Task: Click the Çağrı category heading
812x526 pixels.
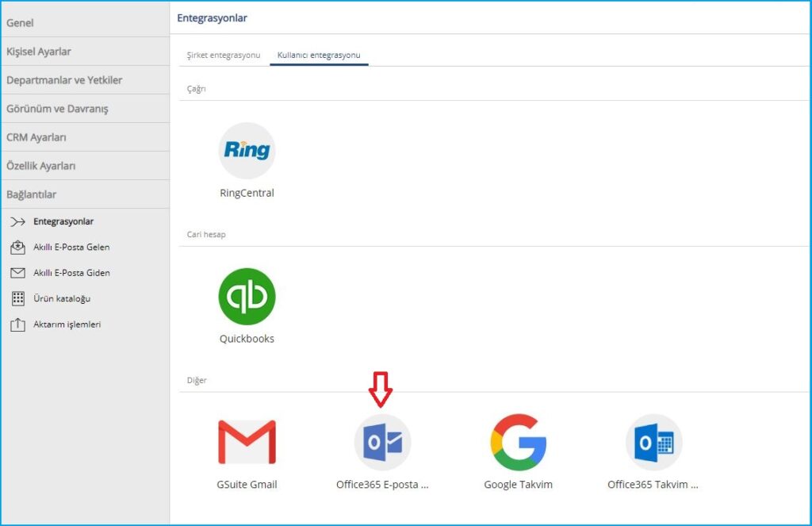Action: [x=197, y=89]
